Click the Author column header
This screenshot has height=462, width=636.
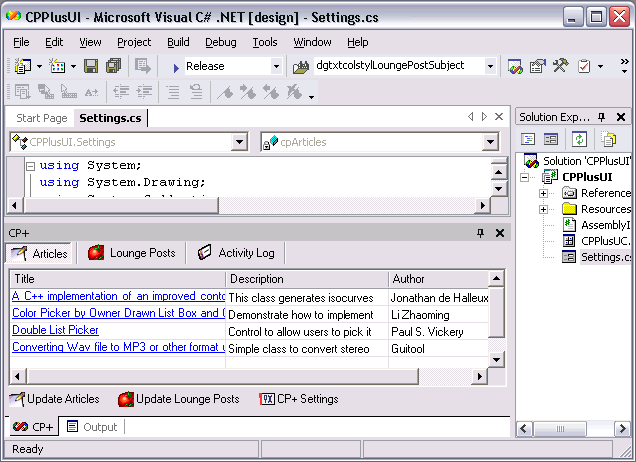point(438,279)
